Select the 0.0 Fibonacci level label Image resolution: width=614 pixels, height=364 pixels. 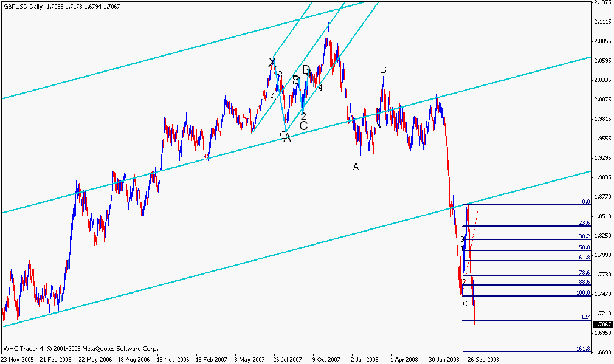click(x=586, y=202)
